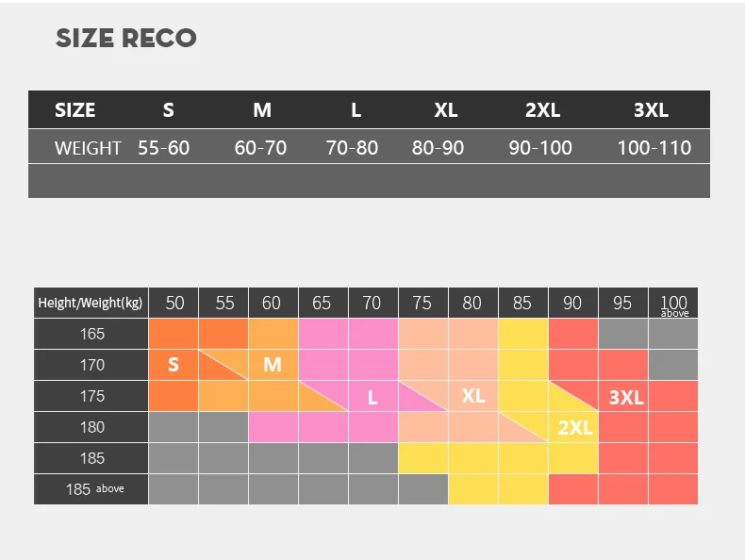Select the 100 above weight column header
The width and height of the screenshot is (745, 560).
[674, 305]
